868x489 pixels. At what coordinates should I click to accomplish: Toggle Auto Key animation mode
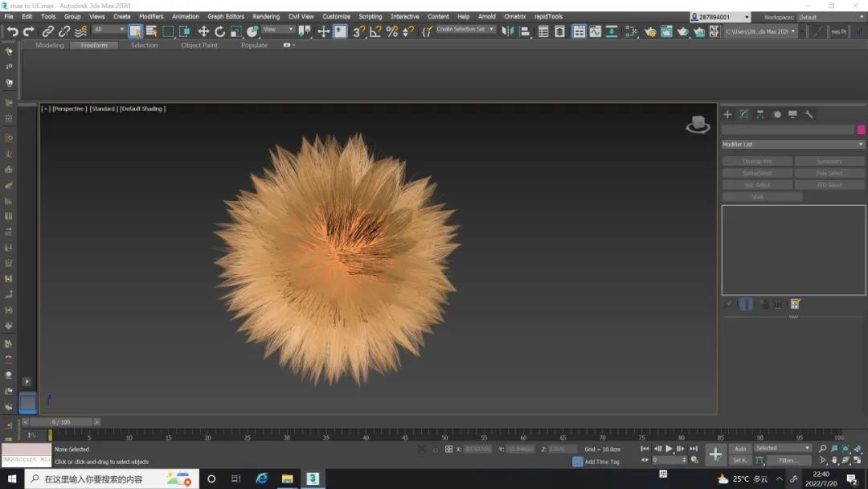coord(740,449)
